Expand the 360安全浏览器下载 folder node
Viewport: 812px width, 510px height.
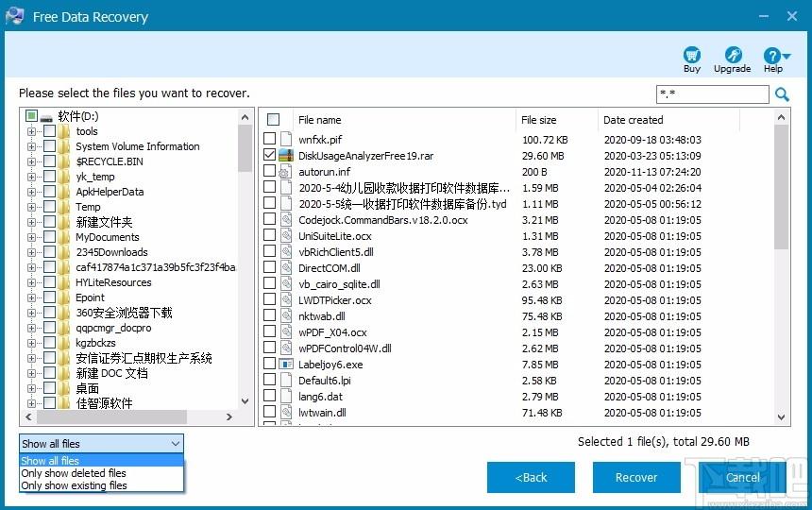click(x=31, y=313)
